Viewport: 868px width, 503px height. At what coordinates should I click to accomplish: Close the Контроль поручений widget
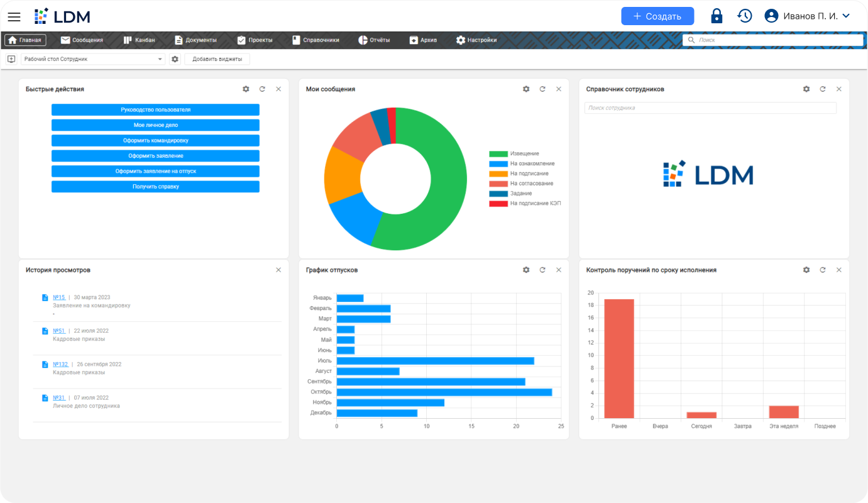839,270
